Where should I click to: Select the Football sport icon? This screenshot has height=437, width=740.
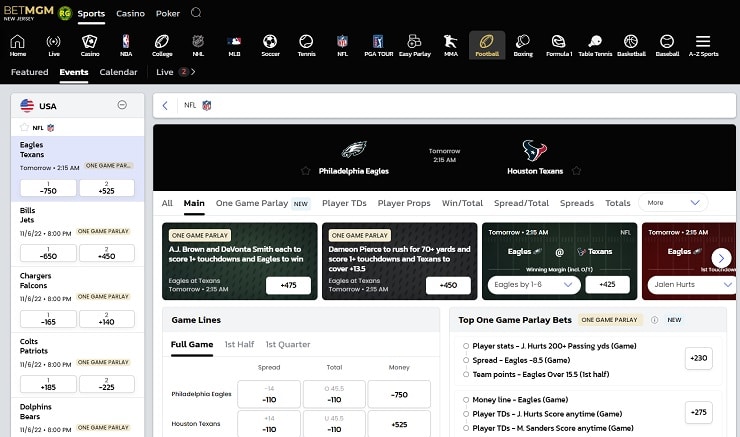487,45
